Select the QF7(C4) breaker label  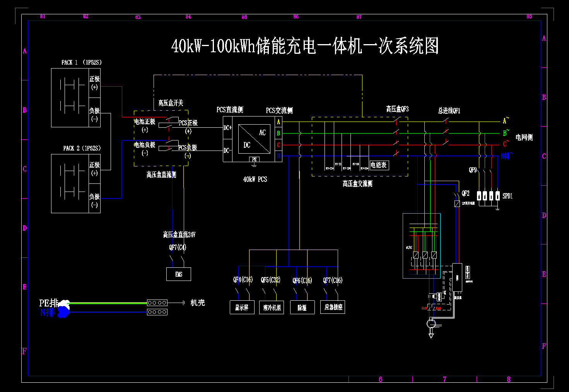(x=178, y=247)
